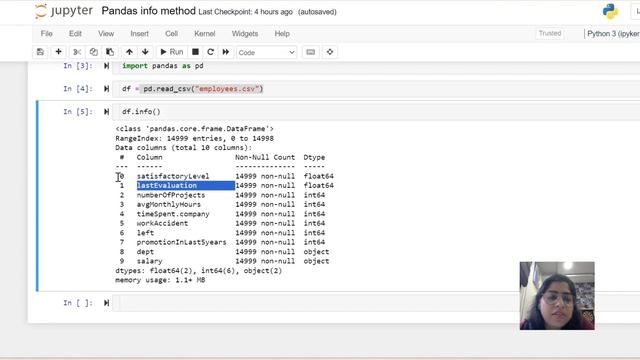Click the presenter webcam thumbnail
The image size is (640, 360).
(557, 296)
